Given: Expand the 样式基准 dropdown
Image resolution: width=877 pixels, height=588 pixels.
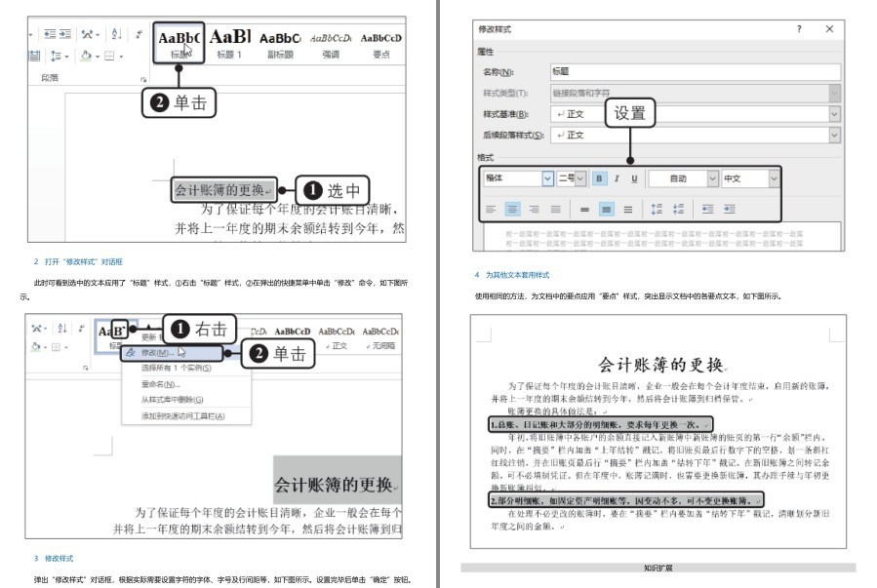Looking at the screenshot, I should coord(834,114).
